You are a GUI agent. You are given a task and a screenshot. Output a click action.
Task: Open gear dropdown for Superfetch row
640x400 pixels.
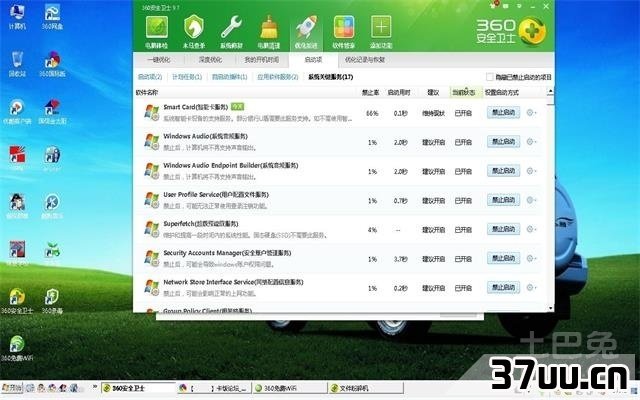tap(531, 229)
